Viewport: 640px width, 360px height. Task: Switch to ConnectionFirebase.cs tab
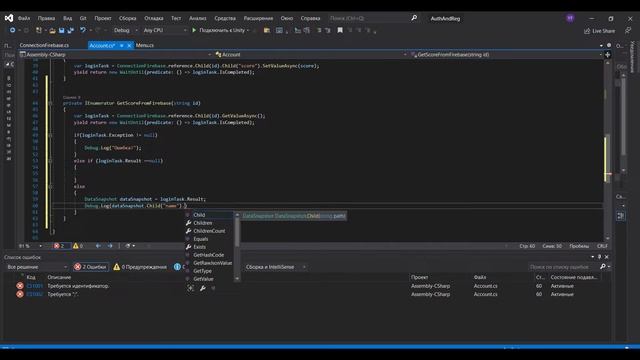tap(44, 45)
